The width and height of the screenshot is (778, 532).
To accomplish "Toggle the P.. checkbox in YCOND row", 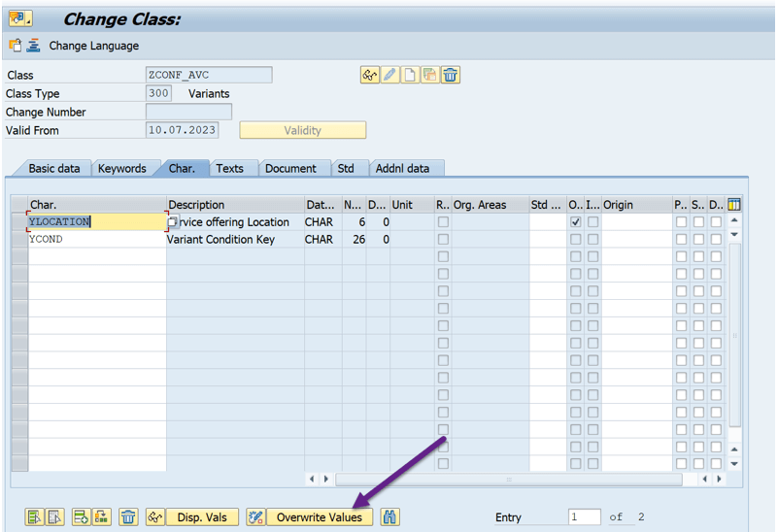I will 681,239.
